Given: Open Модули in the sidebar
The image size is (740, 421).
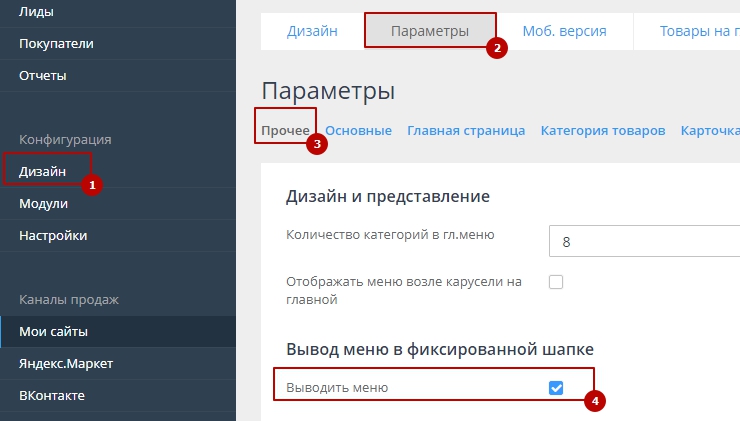Looking at the screenshot, I should click(x=43, y=204).
